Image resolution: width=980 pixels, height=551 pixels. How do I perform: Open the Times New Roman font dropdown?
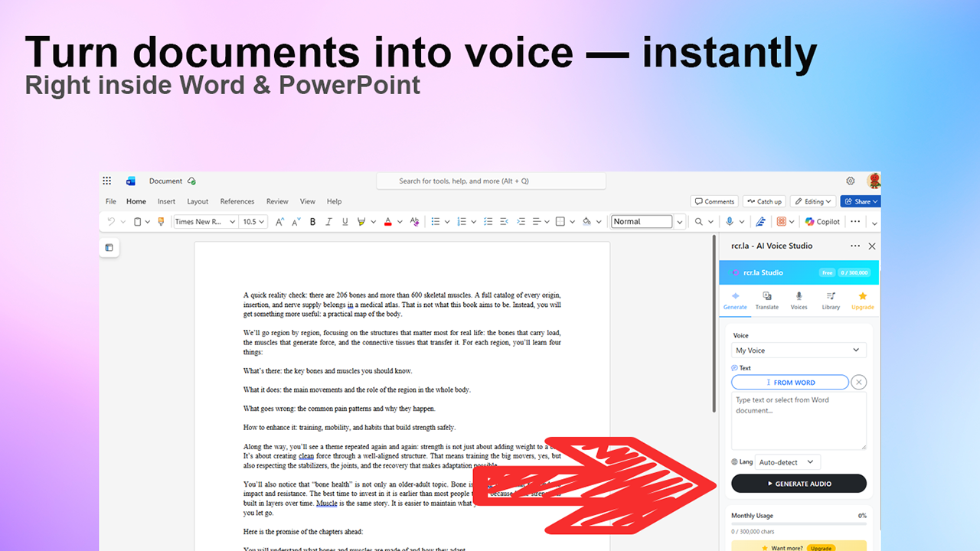[205, 222]
